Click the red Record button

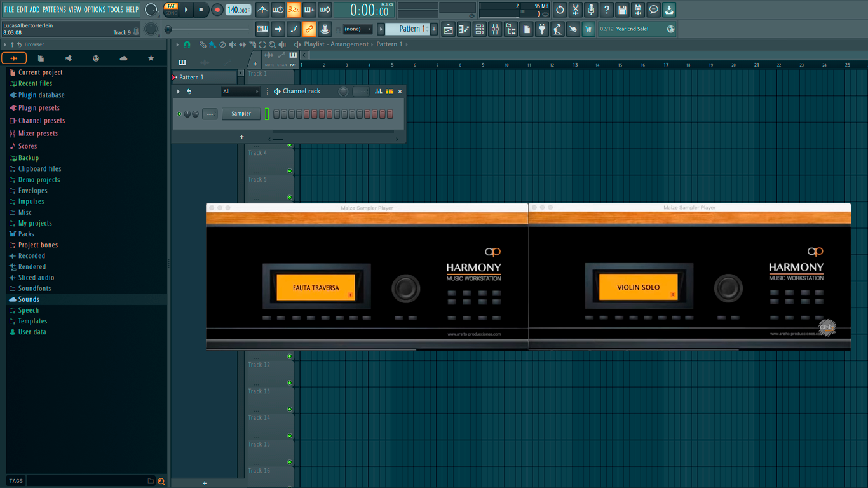tap(217, 10)
